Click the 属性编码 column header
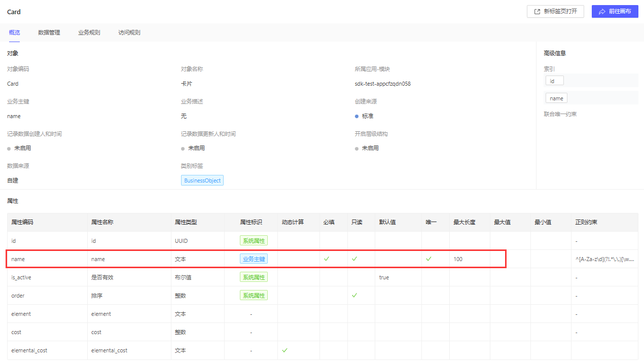The width and height of the screenshot is (644, 363). coord(22,222)
